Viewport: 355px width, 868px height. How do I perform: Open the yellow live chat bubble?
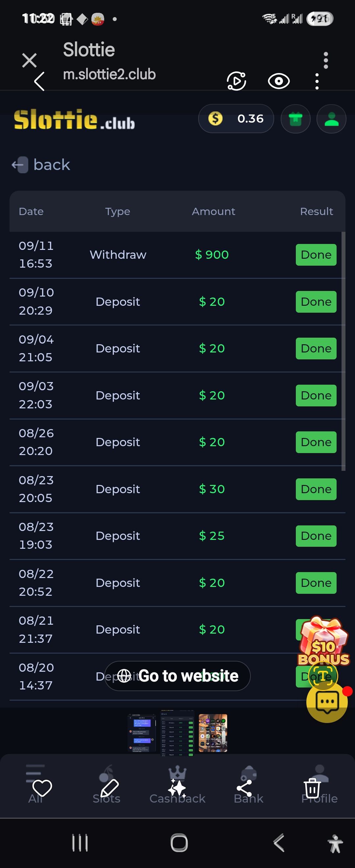point(327,702)
